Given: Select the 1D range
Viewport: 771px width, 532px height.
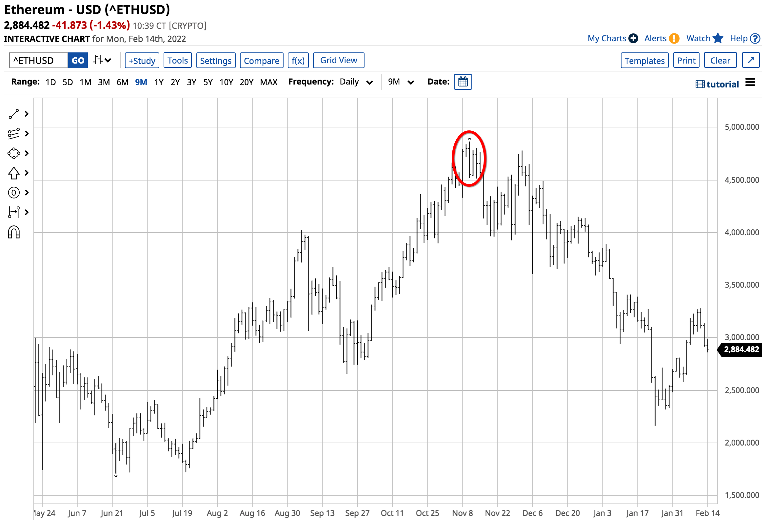Looking at the screenshot, I should coord(51,82).
